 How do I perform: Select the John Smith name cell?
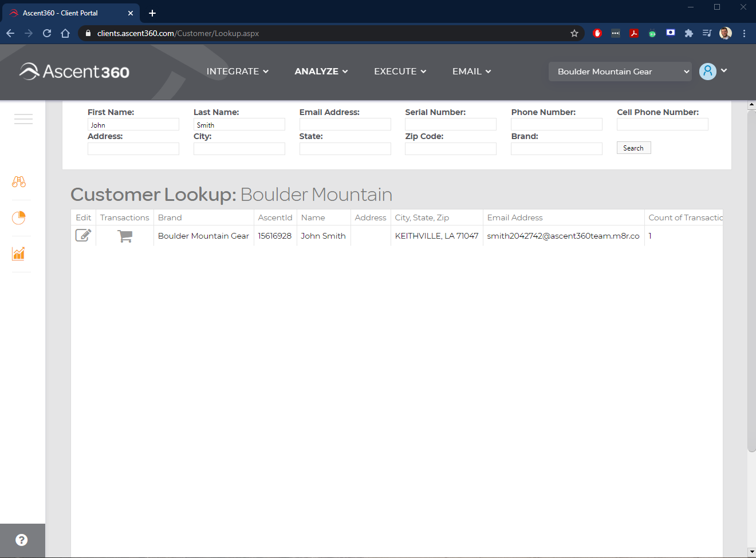pos(323,236)
